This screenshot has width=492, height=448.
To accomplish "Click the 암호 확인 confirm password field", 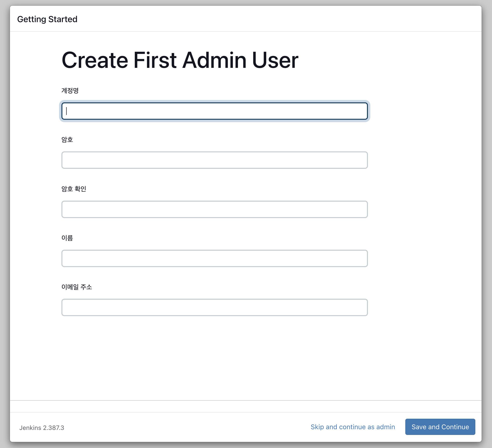I will pyautogui.click(x=214, y=209).
